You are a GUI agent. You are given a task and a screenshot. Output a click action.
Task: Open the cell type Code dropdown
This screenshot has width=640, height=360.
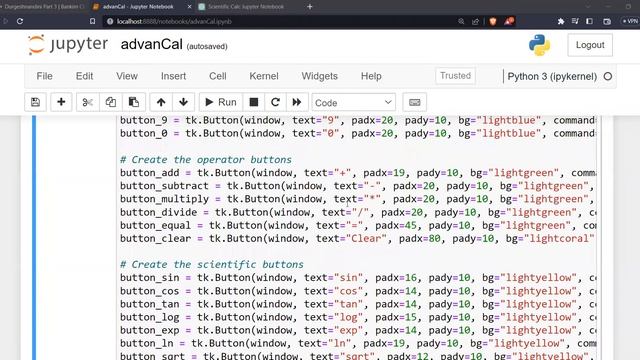353,102
